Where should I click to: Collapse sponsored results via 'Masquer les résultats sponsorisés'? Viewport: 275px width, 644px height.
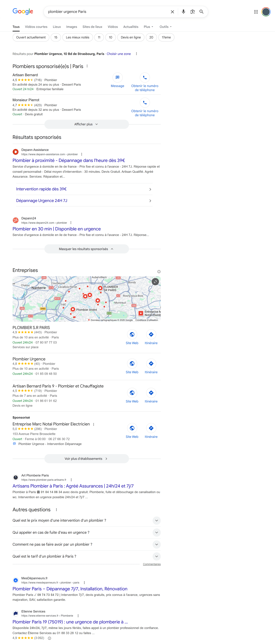(86, 249)
